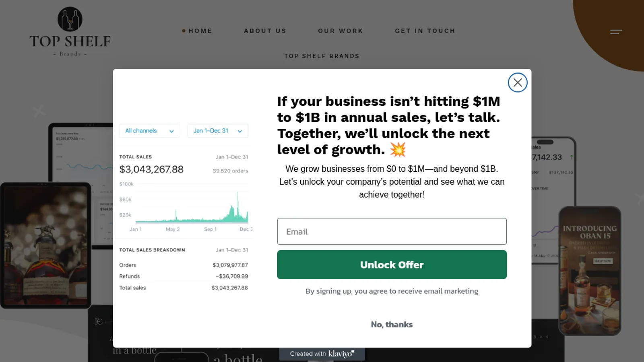644x362 pixels.
Task: Click the Total Sales Breakdown heading
Action: click(152, 250)
